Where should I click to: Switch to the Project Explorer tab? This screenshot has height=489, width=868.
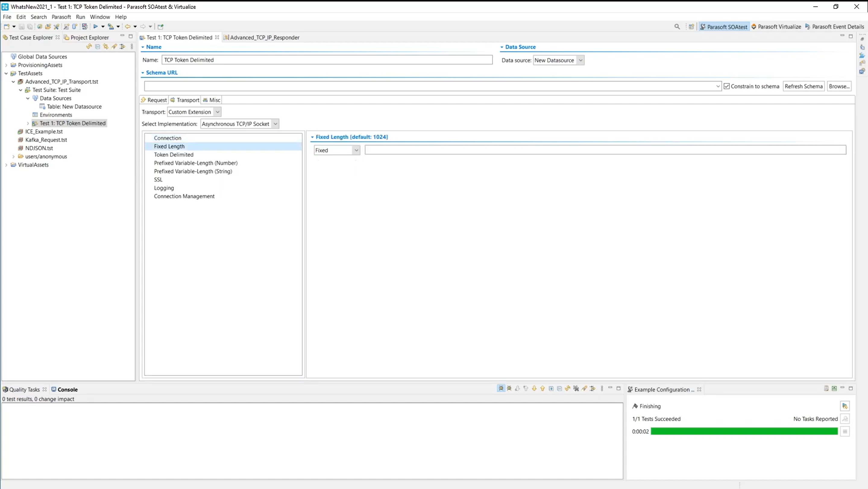coord(86,37)
